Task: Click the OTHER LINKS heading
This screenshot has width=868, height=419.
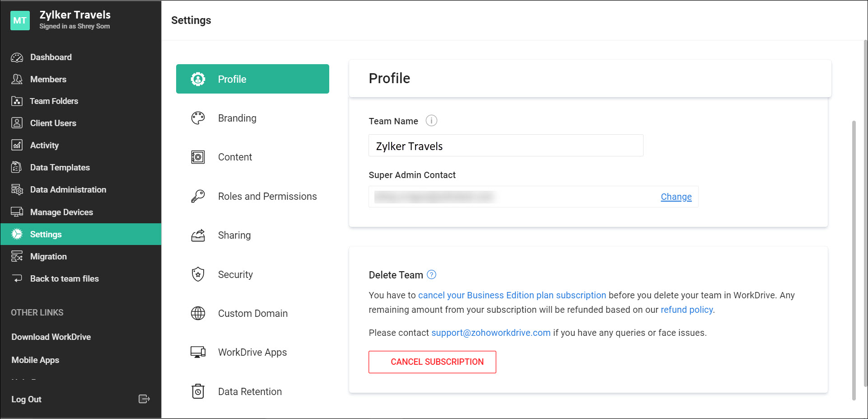Action: (37, 312)
